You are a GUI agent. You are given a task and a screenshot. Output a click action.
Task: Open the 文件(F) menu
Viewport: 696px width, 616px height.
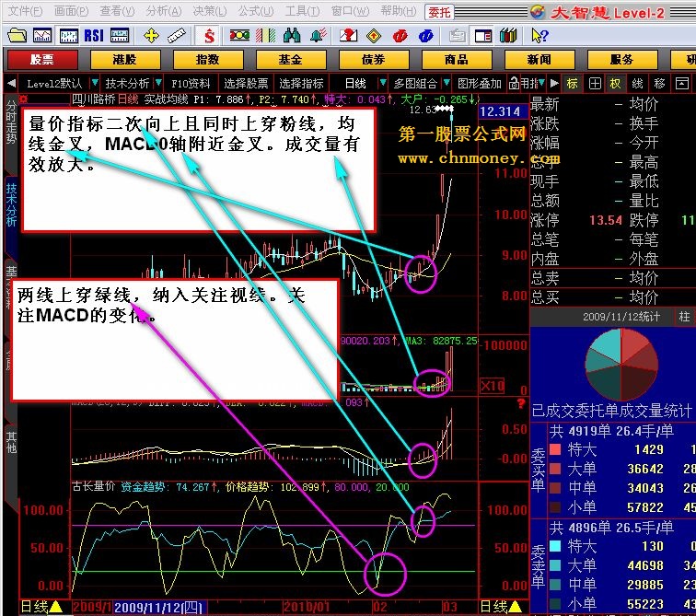tap(26, 11)
